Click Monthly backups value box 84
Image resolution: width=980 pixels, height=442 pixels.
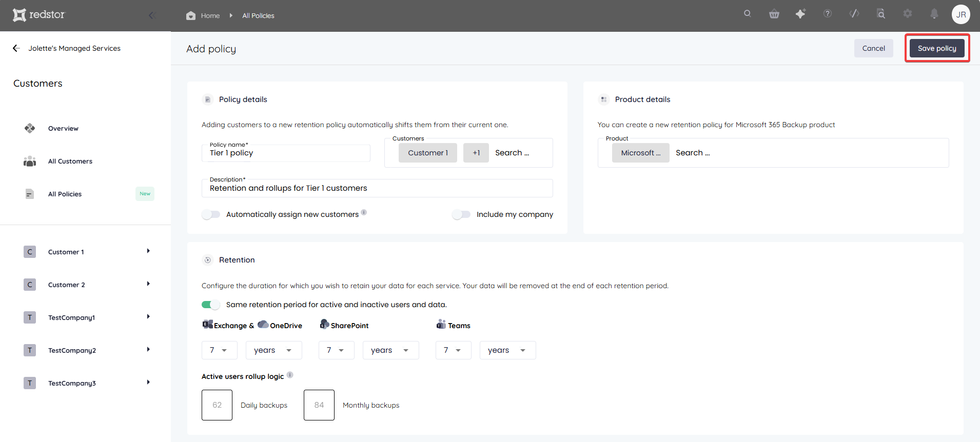pyautogui.click(x=319, y=405)
